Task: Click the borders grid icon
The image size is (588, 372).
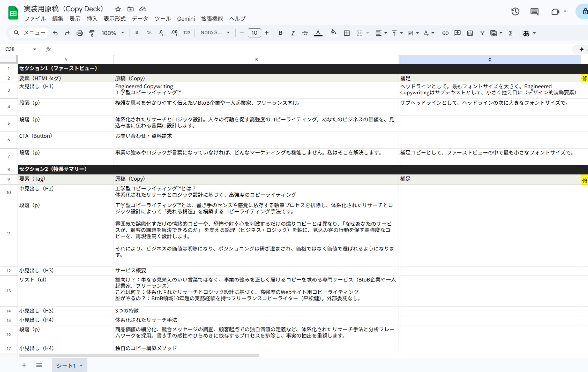Action: tap(347, 33)
